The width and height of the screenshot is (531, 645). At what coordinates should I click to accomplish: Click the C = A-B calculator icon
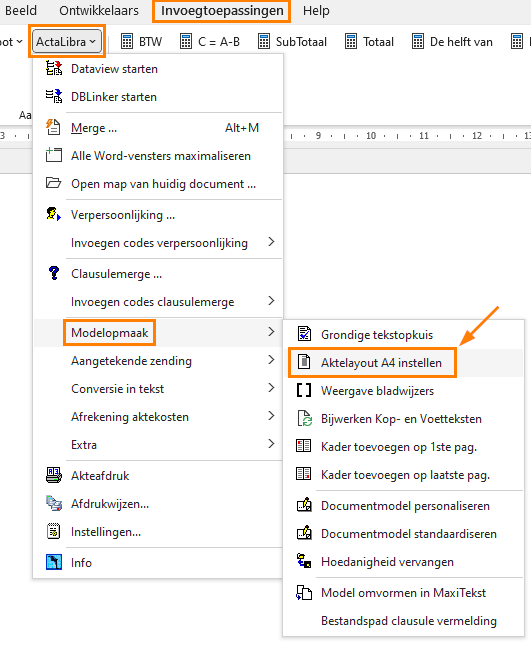[186, 42]
